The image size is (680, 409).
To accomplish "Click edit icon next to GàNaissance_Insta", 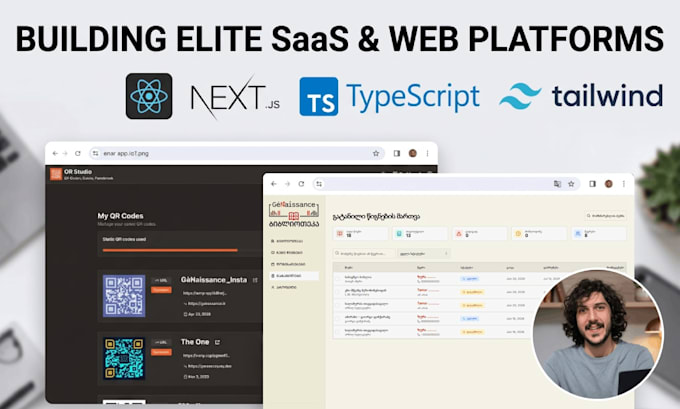I will 255,280.
